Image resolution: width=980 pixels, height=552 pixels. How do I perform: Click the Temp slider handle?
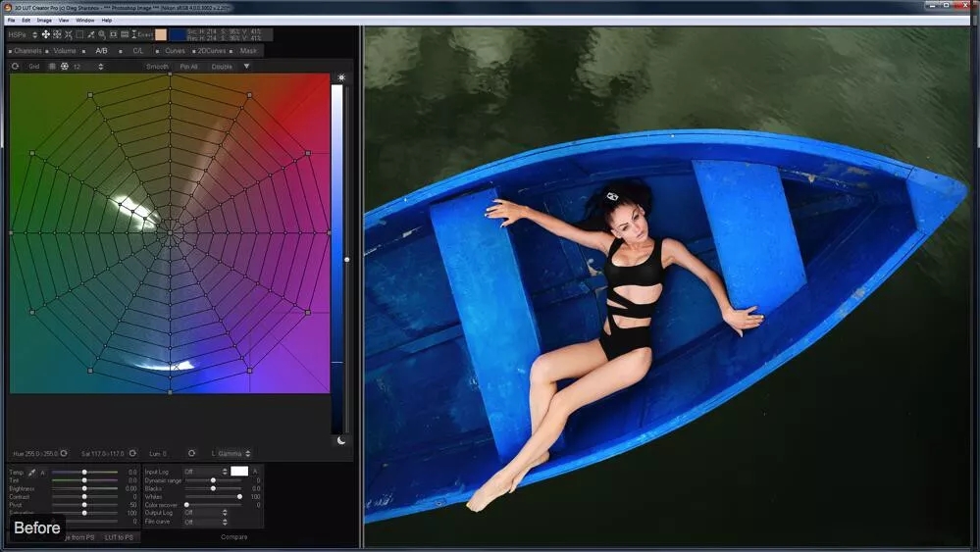pyautogui.click(x=84, y=472)
